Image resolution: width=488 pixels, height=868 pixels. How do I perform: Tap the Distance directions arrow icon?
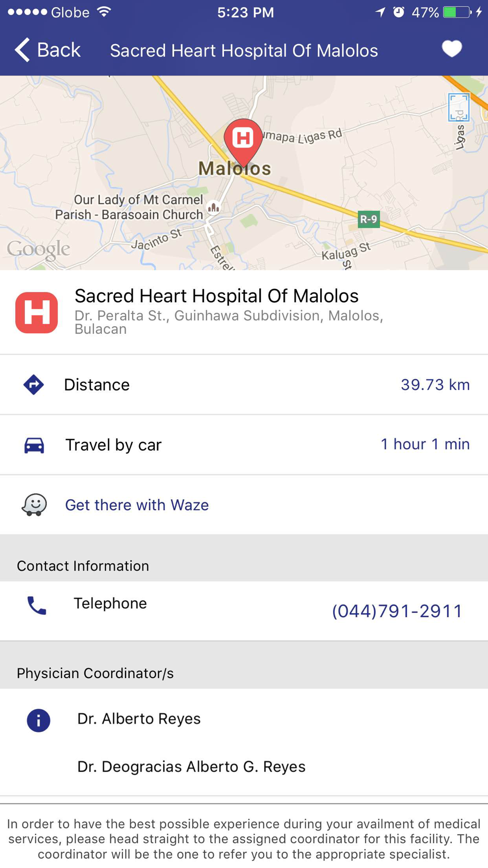click(34, 385)
